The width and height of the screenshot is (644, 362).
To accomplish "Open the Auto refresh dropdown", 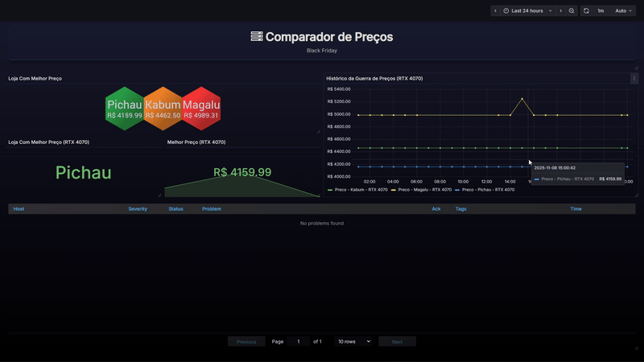I will pyautogui.click(x=623, y=10).
